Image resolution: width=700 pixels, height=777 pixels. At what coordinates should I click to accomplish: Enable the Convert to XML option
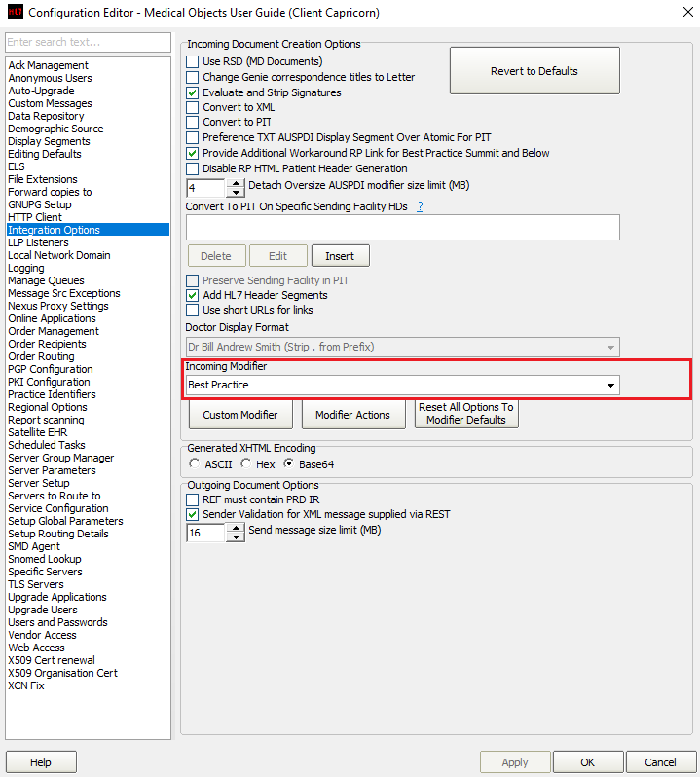click(192, 107)
